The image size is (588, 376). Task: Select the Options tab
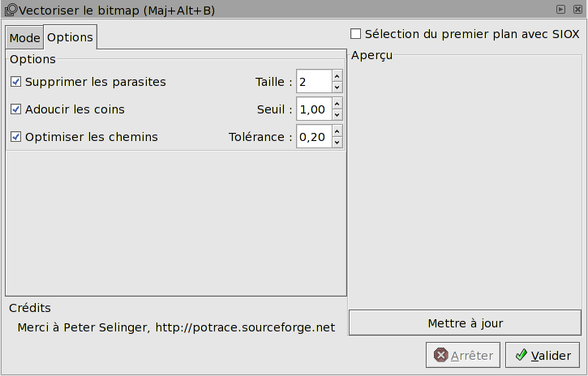[70, 37]
